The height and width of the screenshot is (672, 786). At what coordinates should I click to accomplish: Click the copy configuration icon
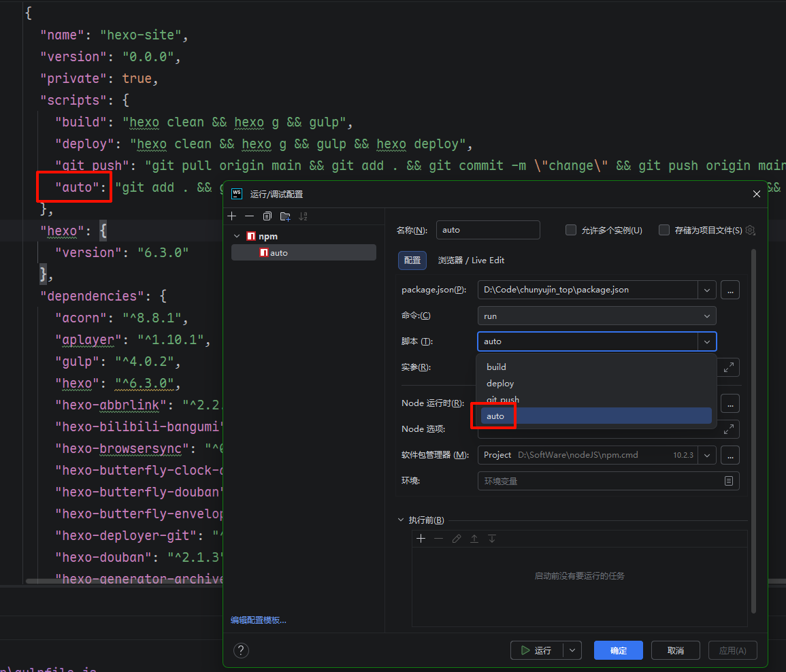(267, 216)
